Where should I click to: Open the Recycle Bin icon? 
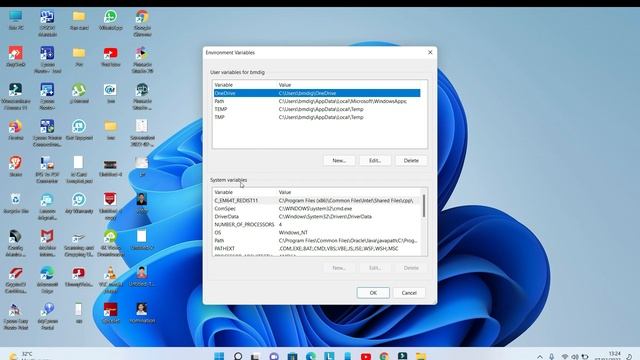16,203
